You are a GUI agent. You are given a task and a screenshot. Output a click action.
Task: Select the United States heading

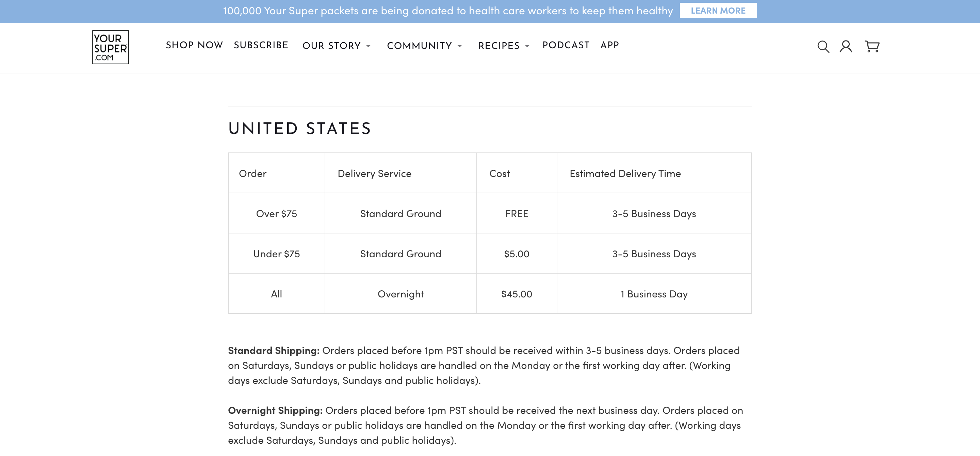pos(299,129)
